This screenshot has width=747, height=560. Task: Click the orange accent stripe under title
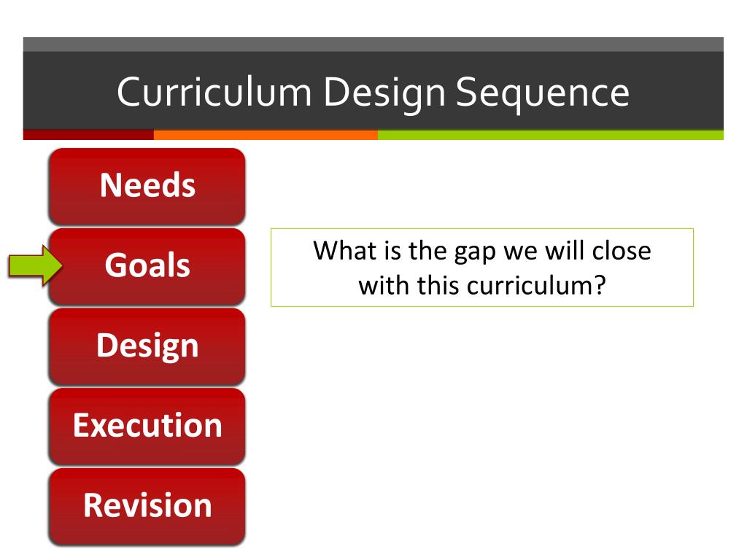[266, 135]
